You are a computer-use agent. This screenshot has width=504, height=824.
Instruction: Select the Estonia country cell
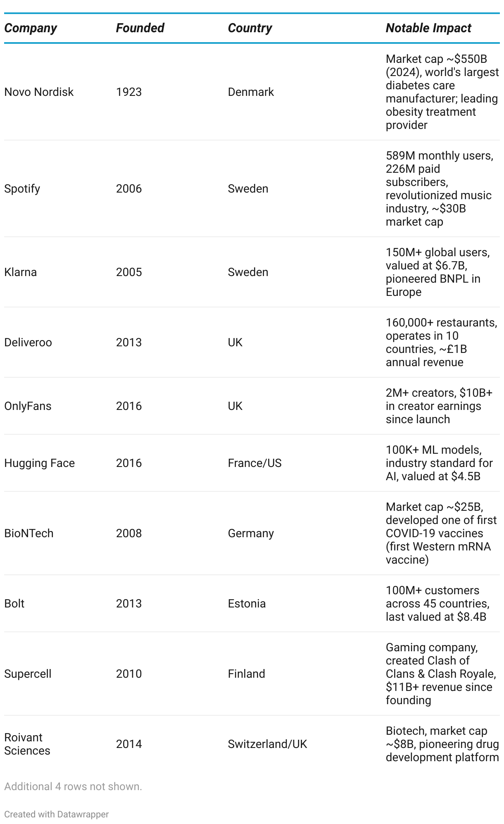[247, 603]
